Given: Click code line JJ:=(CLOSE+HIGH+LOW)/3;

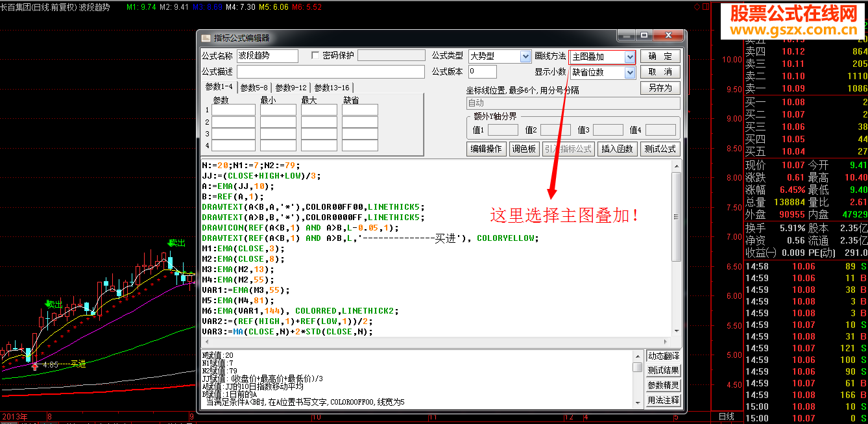Looking at the screenshot, I should tap(261, 175).
